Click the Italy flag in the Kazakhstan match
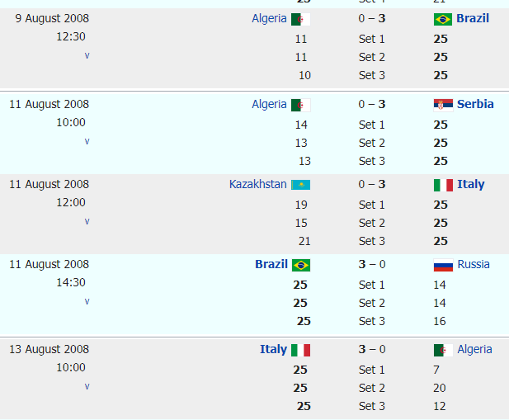Screen dimensions: 509x420 pyautogui.click(x=443, y=185)
